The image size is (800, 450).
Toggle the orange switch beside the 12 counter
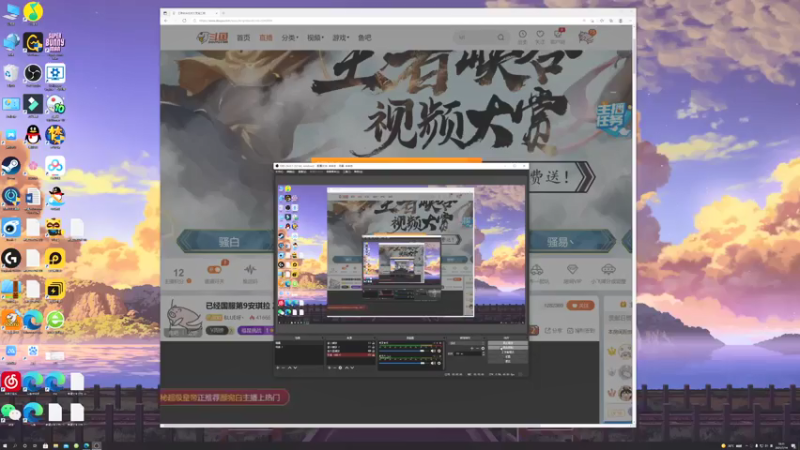click(x=214, y=269)
